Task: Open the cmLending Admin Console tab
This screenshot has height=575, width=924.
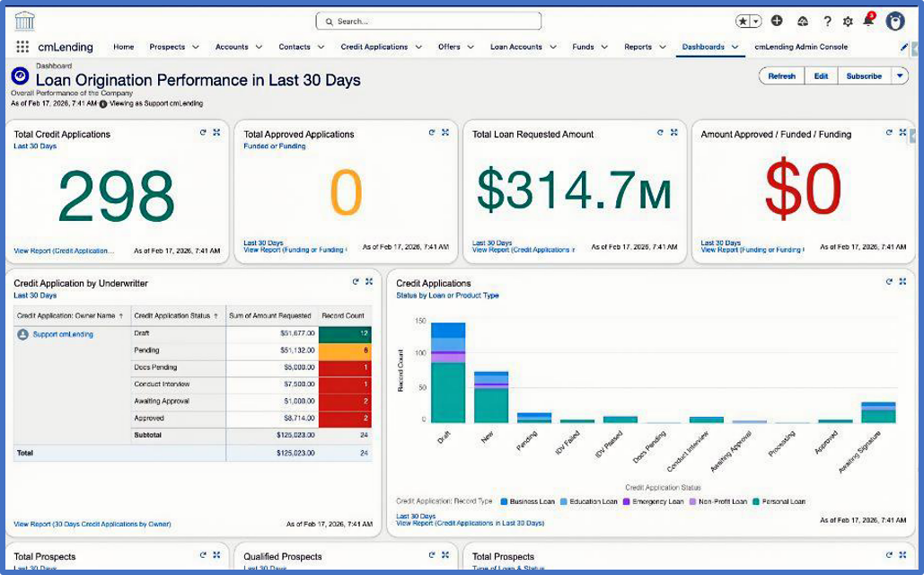Action: tap(801, 47)
